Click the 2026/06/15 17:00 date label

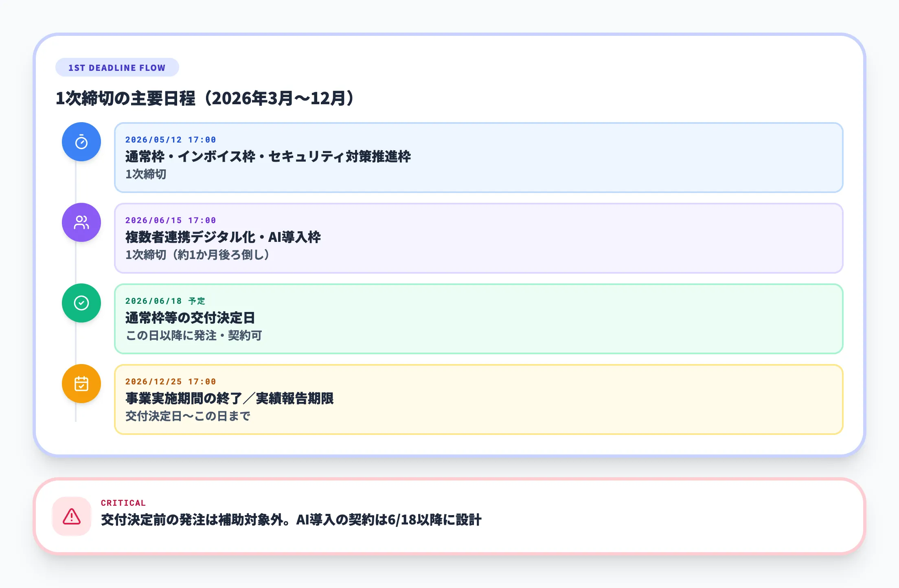coord(170,220)
